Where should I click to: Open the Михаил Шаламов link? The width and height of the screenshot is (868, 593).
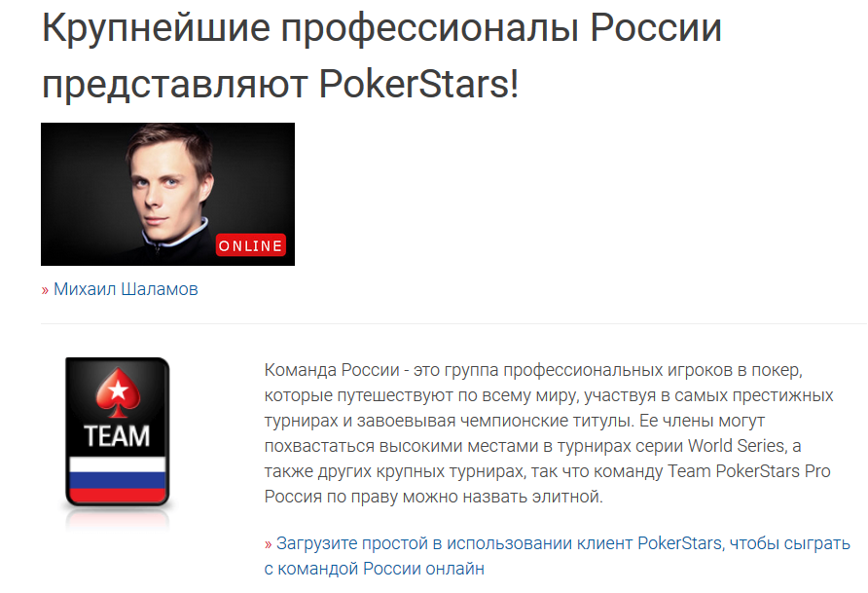pyautogui.click(x=126, y=289)
